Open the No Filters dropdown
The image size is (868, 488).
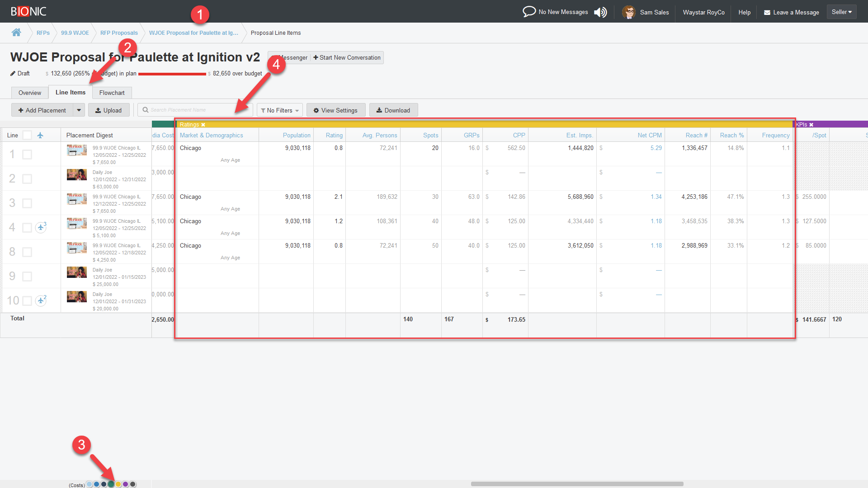click(x=280, y=110)
